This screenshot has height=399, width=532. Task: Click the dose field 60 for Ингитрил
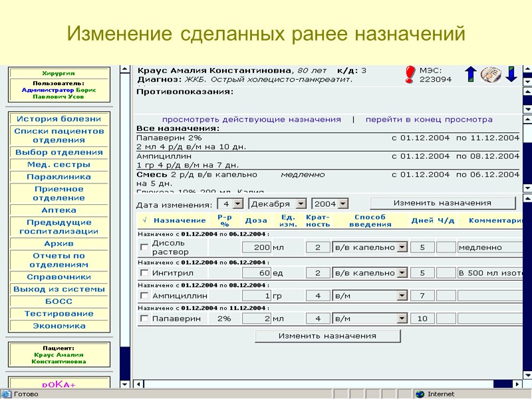click(x=257, y=273)
